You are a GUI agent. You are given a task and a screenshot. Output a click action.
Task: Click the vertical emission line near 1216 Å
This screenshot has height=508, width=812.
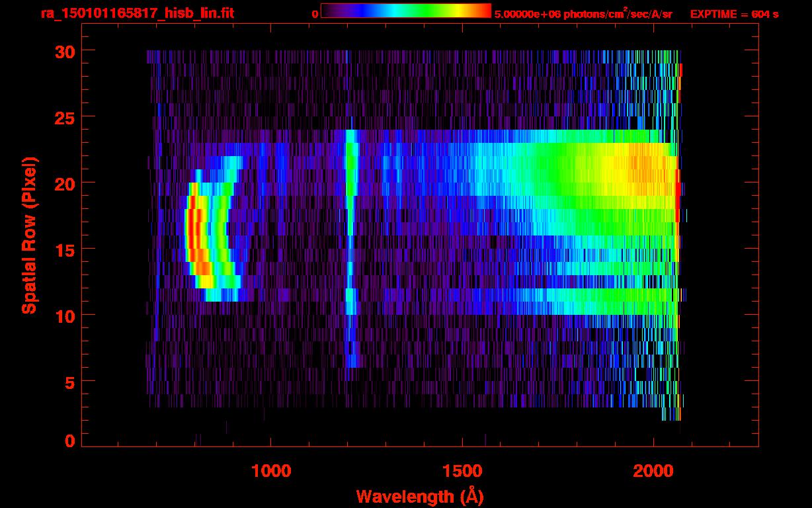[350, 198]
